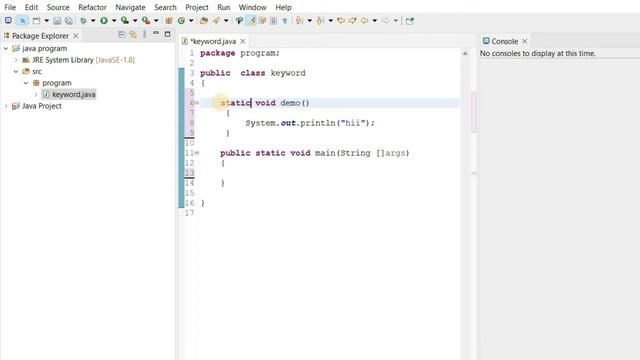Open the New wizard dropdown arrow

tap(47, 20)
